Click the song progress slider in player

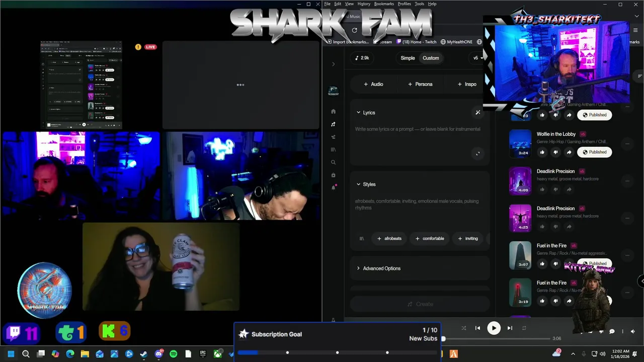click(497, 338)
